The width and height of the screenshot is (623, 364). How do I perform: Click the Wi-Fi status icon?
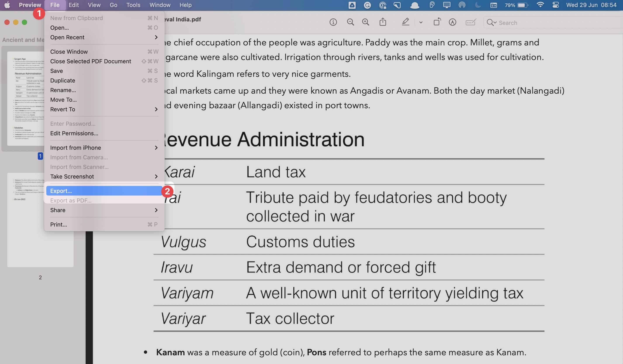540,5
